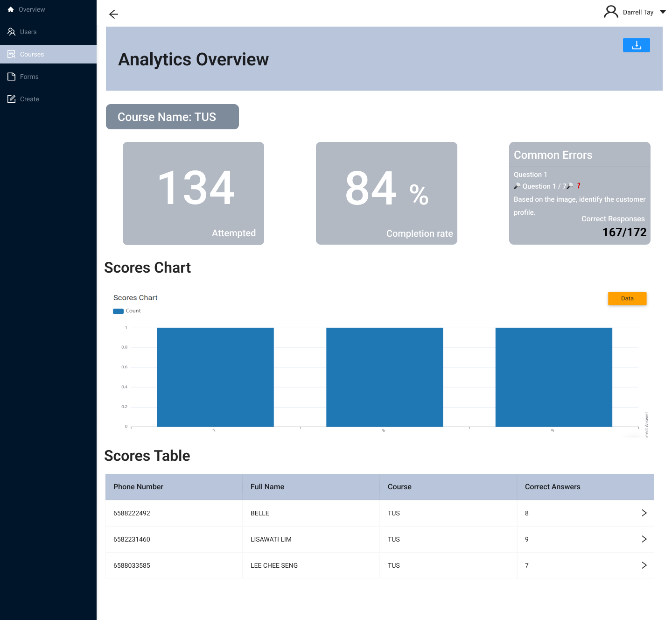Click the phone number 6588222492

tap(132, 513)
